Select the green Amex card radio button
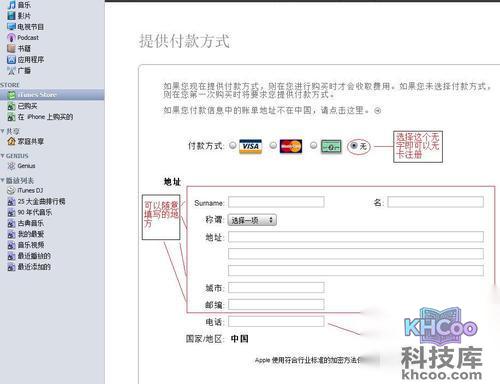 (314, 145)
